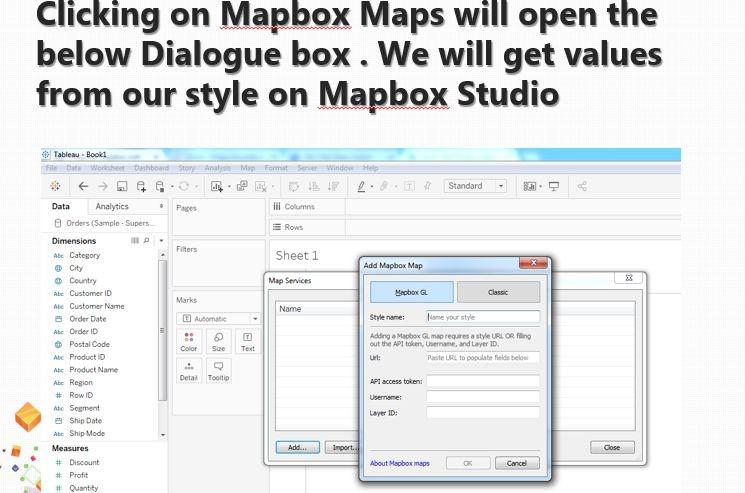The width and height of the screenshot is (745, 493).
Task: Click the view data grid icon beside Dimensions
Action: click(x=135, y=241)
